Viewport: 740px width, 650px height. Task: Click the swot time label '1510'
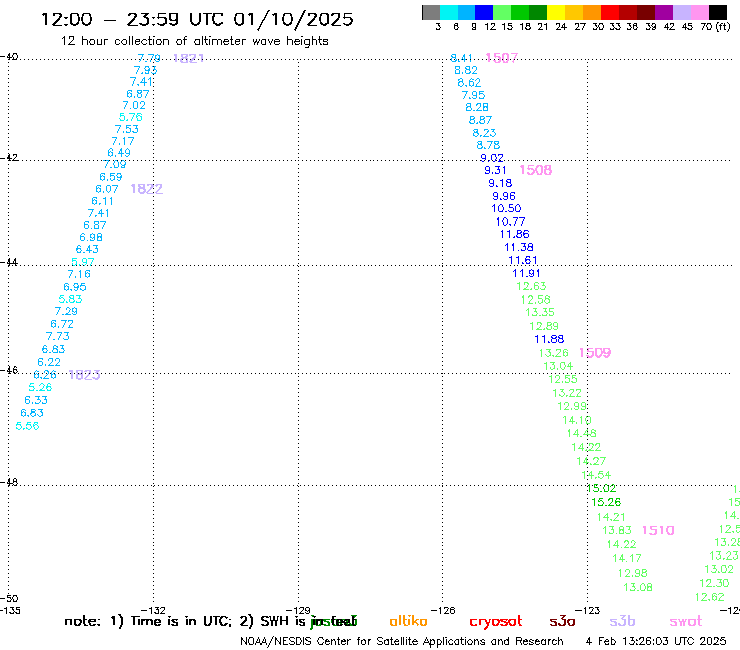click(658, 530)
